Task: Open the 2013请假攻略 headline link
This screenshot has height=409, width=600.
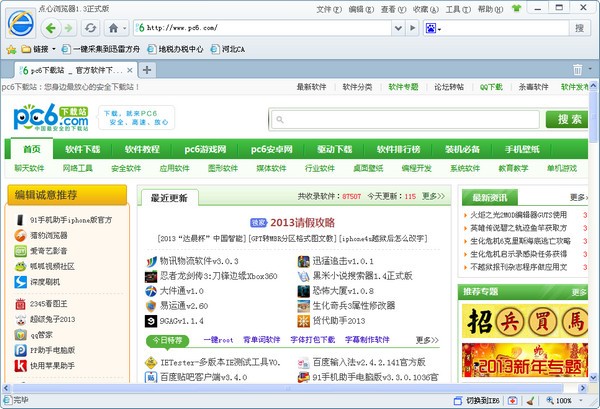Action: pos(302,223)
